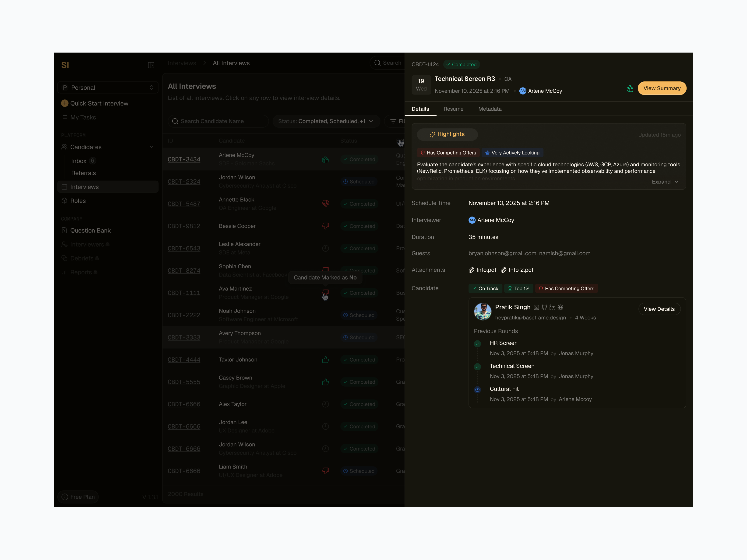Collapse the sidebar using the panel icon

pos(151,65)
